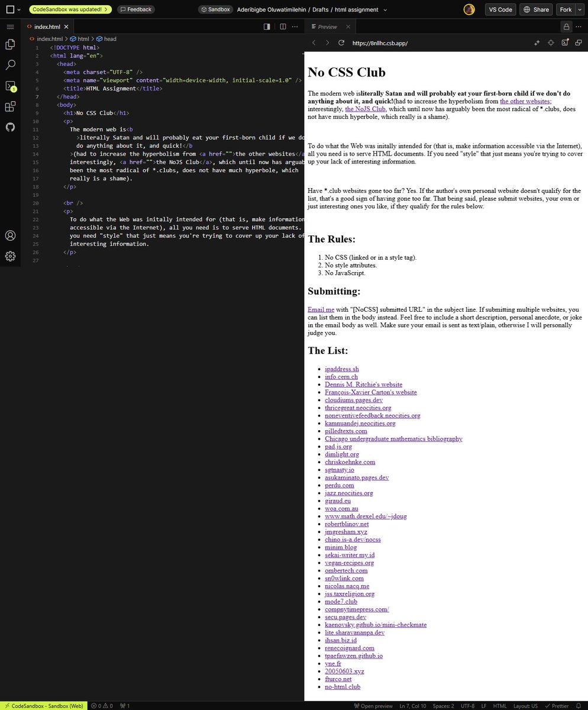Expand the dropdown next to 'html assignment' title
The height and width of the screenshot is (710, 588).
pyautogui.click(x=385, y=10)
